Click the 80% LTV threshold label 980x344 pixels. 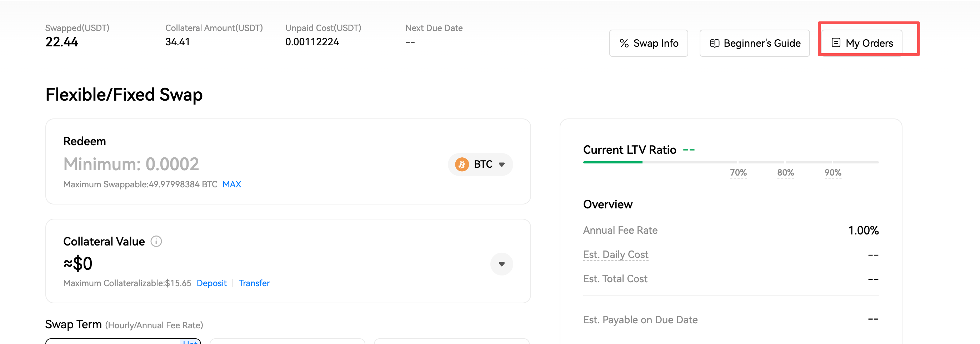[785, 173]
